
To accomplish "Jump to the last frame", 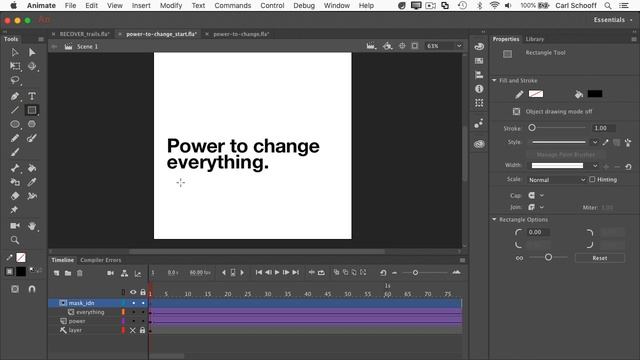I will [x=296, y=273].
